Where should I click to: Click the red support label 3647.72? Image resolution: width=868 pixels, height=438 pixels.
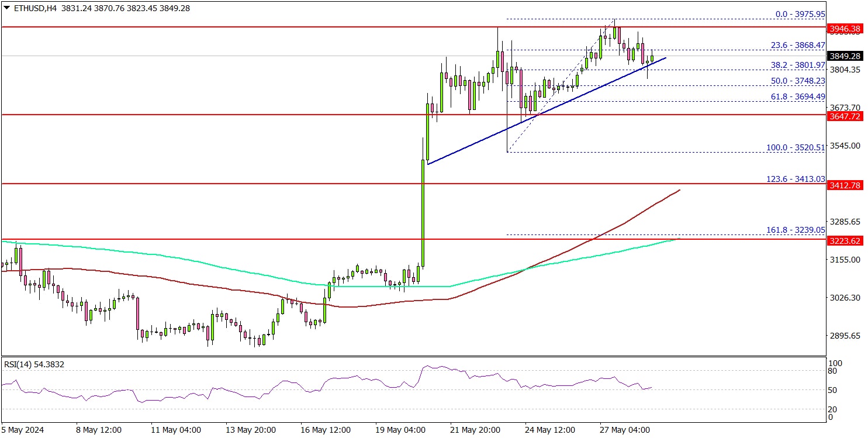(x=845, y=117)
